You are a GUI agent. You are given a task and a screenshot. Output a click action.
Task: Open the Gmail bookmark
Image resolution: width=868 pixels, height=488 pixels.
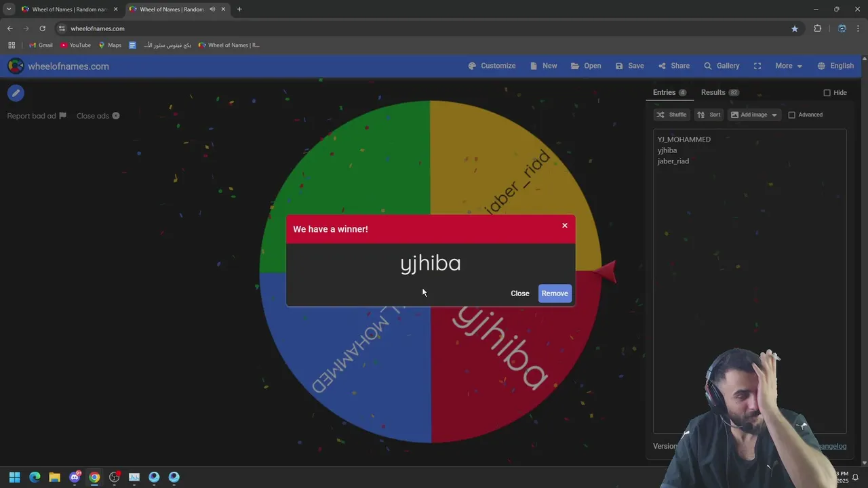point(41,45)
